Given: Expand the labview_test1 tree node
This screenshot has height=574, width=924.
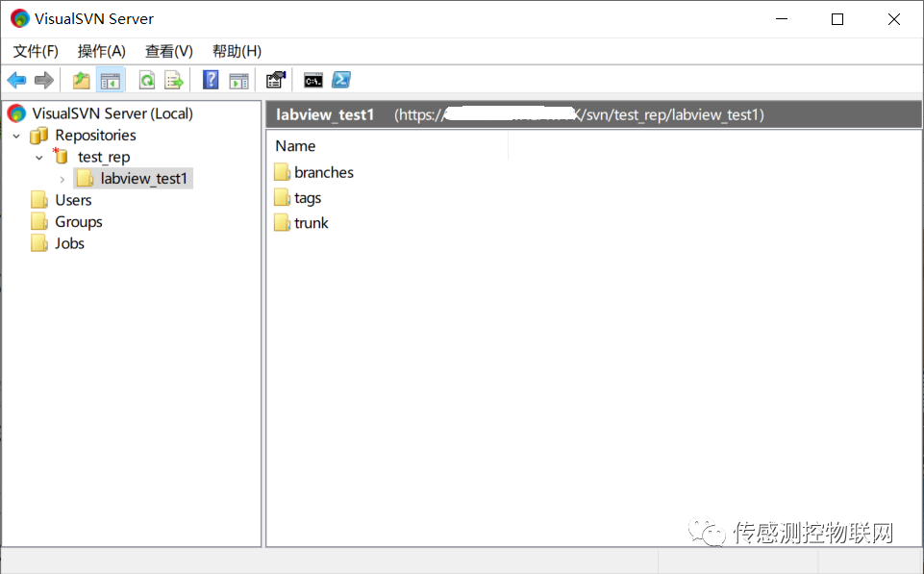Looking at the screenshot, I should (x=62, y=179).
